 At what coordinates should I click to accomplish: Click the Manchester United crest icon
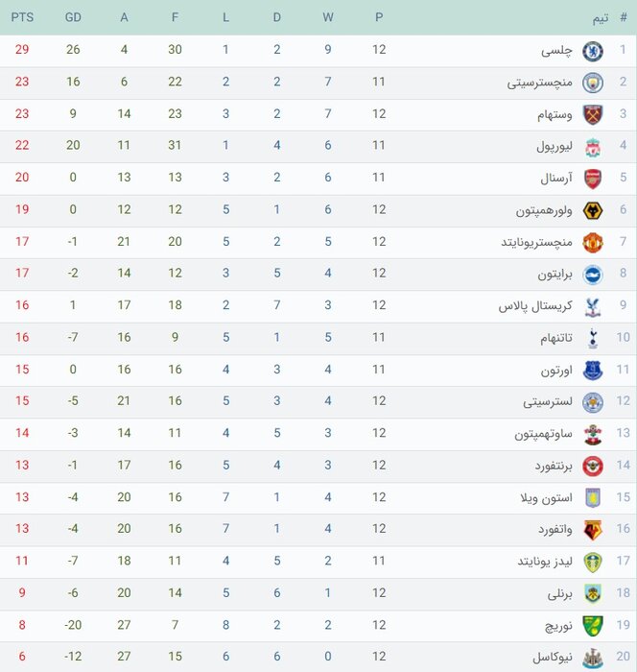[592, 242]
